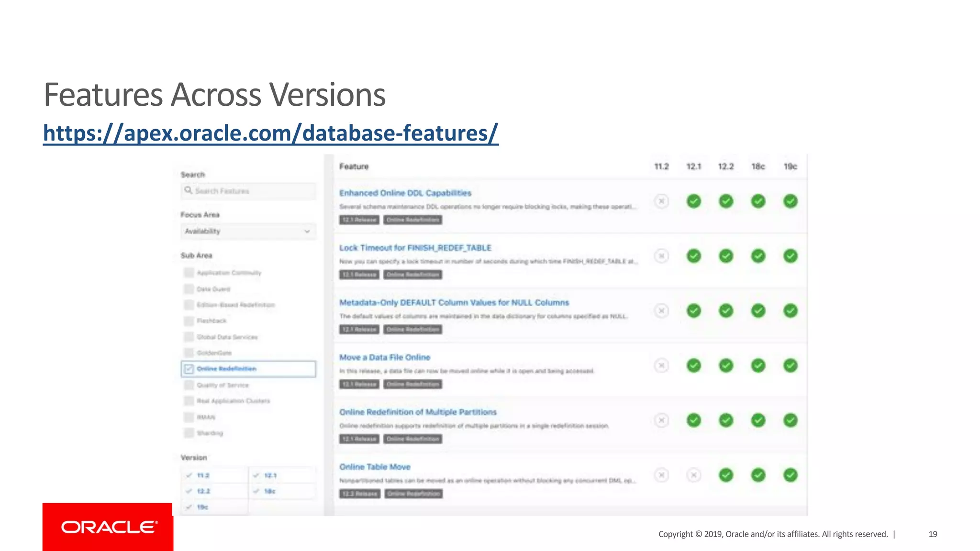Viewport: 980px width, 551px height.
Task: Check the Sharding sub area
Action: pyautogui.click(x=189, y=433)
